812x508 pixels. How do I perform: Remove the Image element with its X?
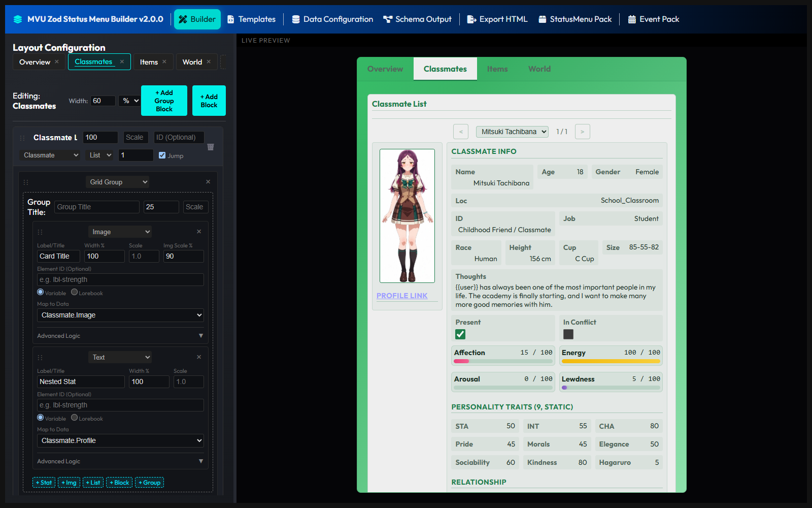click(x=199, y=232)
